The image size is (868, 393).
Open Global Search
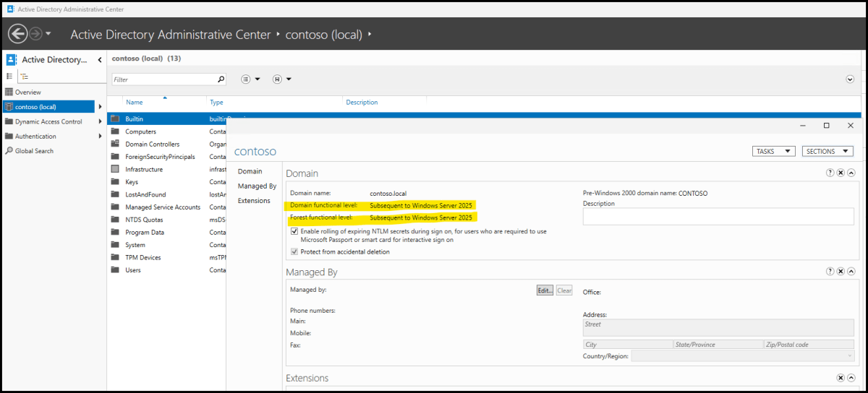click(34, 151)
